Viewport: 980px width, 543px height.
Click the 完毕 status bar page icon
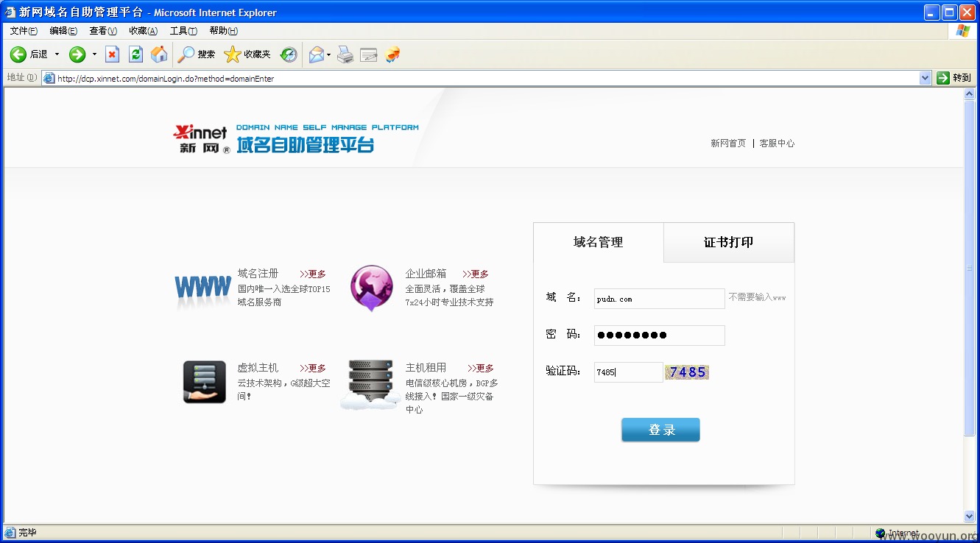click(10, 533)
